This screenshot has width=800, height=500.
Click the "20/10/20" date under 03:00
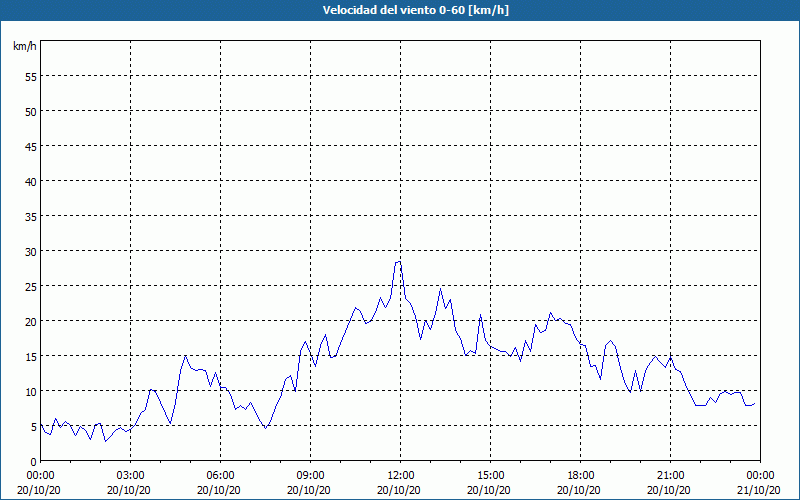(x=129, y=490)
